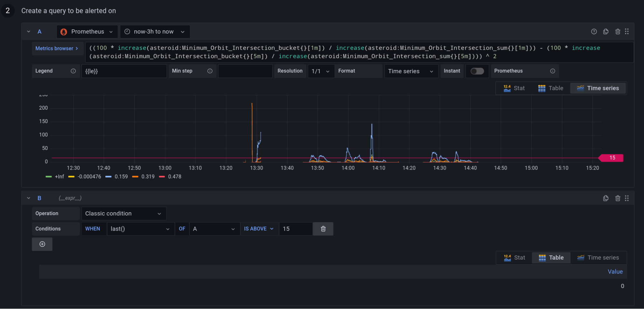
Task: Click the Legend input containing {{le}}
Action: [124, 71]
